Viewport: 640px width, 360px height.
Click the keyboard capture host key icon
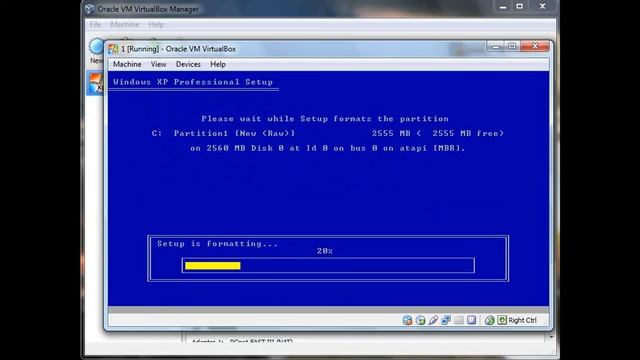coord(502,320)
